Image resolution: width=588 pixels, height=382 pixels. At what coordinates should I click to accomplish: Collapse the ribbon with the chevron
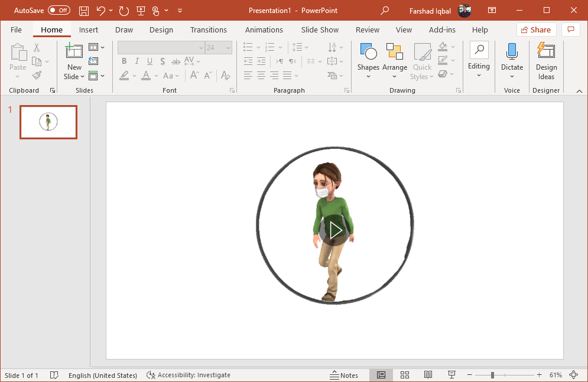pos(579,91)
